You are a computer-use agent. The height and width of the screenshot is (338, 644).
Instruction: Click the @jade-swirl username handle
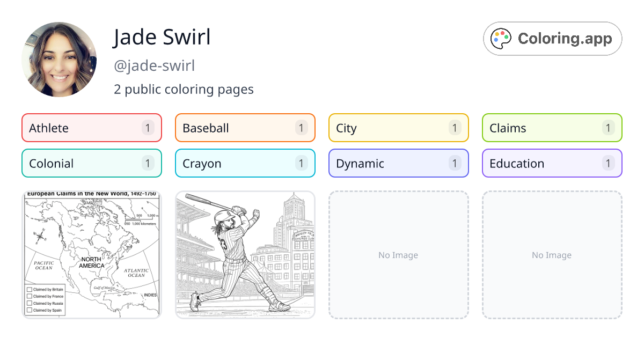pos(154,65)
